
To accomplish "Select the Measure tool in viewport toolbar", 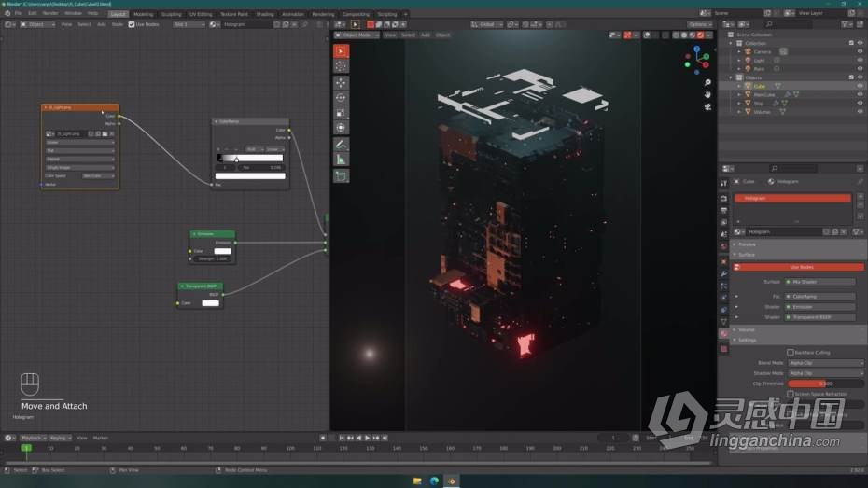I will pos(341,160).
